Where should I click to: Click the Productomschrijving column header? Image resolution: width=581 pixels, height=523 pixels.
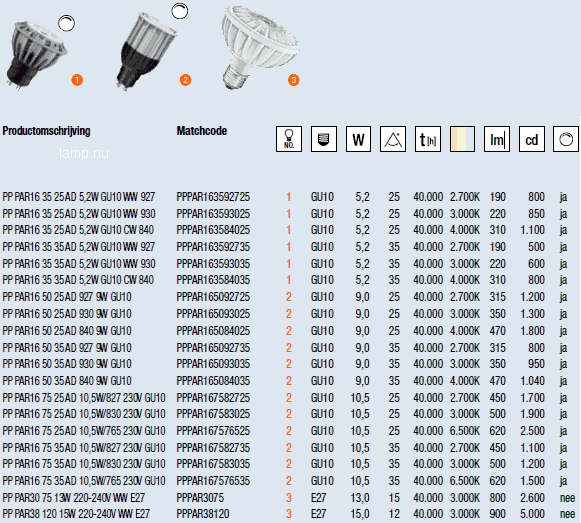click(x=46, y=131)
